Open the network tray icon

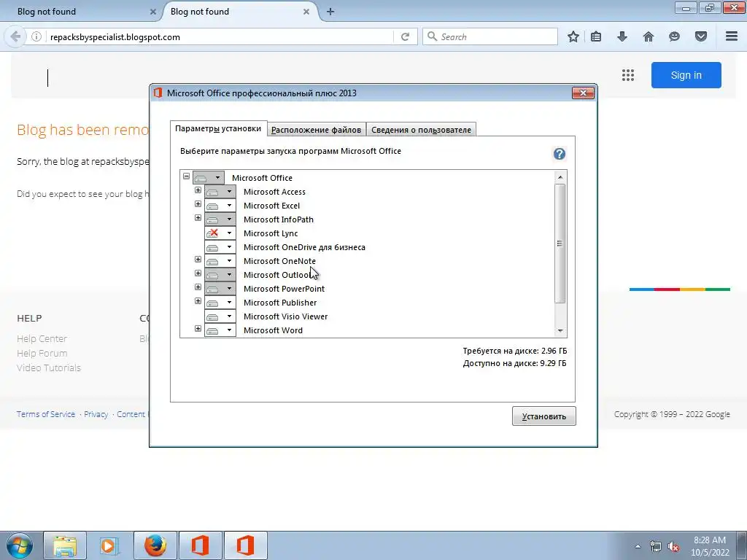[x=656, y=547]
